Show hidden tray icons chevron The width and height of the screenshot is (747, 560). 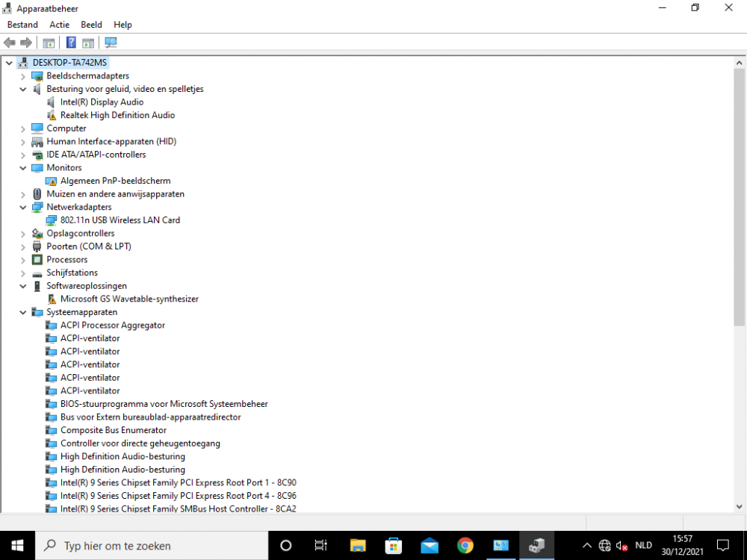point(587,546)
